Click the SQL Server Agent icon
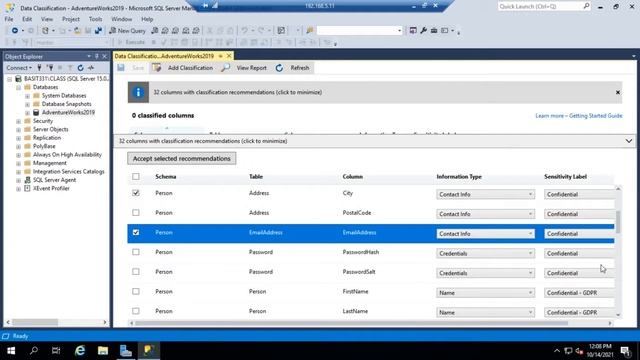 click(27, 180)
